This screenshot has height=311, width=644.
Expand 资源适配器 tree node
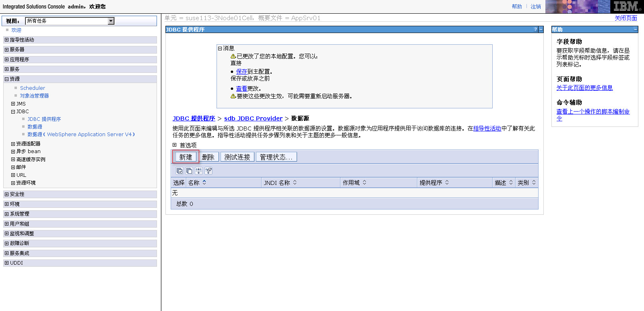pos(13,144)
